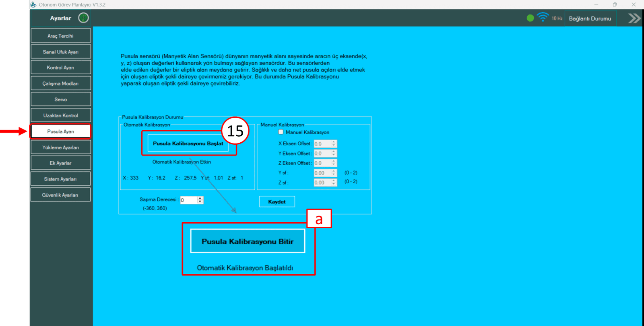Open Sanal Ufuk Ayarı settings
Image resolution: width=644 pixels, height=326 pixels.
(x=61, y=52)
